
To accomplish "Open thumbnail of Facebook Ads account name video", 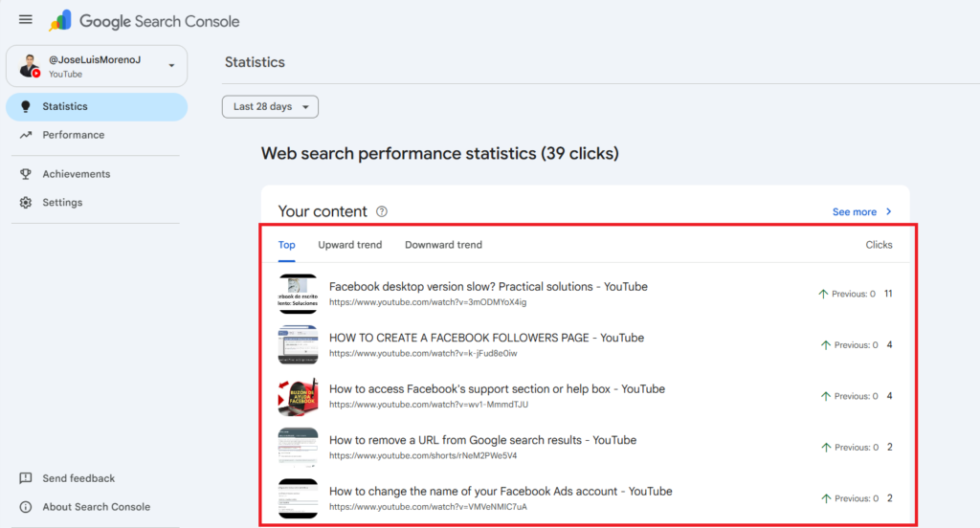I will (299, 498).
